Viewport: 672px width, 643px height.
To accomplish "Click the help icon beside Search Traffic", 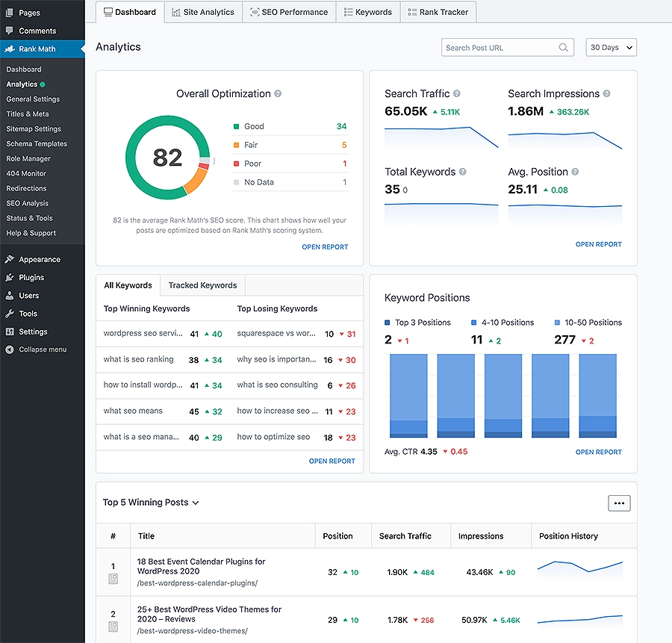I will click(x=455, y=93).
